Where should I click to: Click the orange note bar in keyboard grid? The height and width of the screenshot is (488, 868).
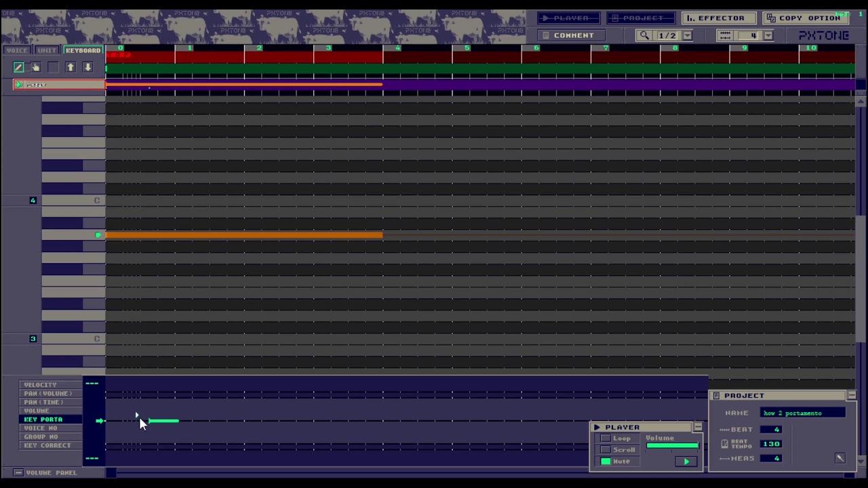click(244, 235)
